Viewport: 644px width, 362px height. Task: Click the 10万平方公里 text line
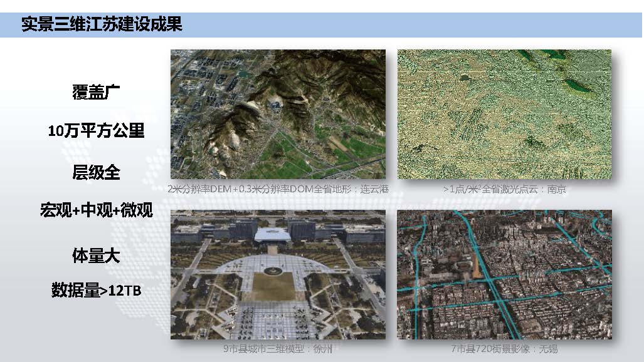click(x=96, y=131)
